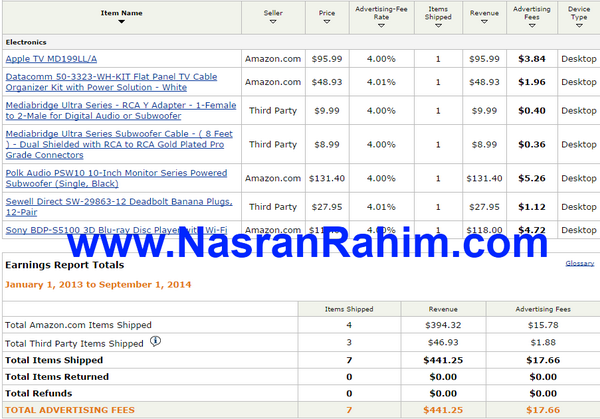This screenshot has height=419, width=600.
Task: Sort by Advertising-Fee Rate column arrow
Action: pos(381,26)
